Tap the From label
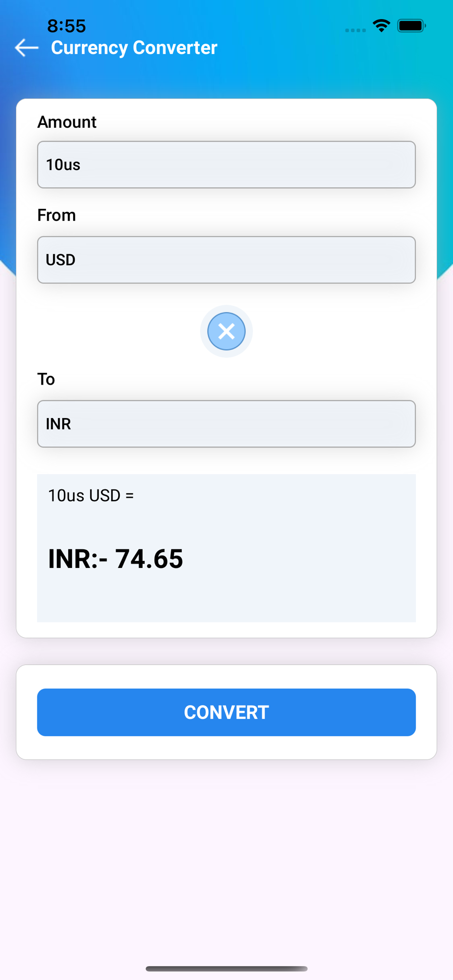This screenshot has width=453, height=980. pyautogui.click(x=56, y=215)
